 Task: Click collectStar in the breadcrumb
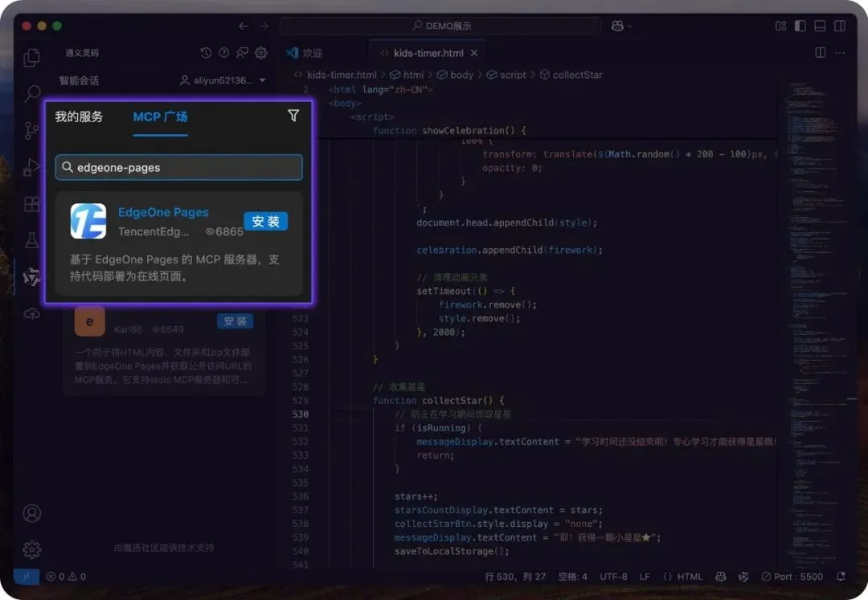click(577, 75)
